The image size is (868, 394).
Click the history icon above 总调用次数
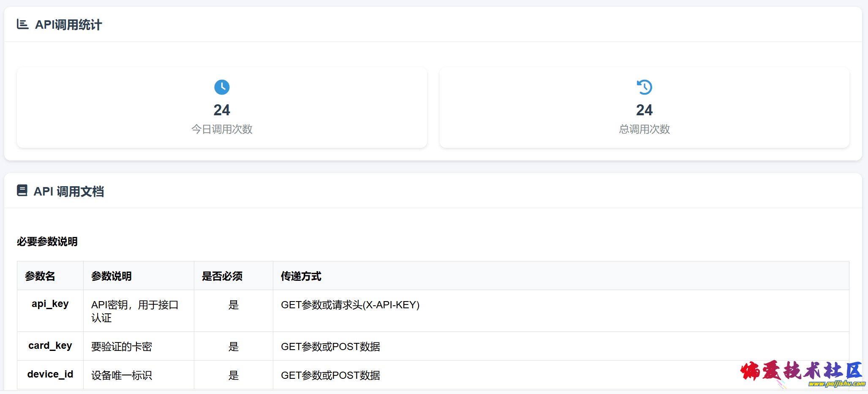[644, 87]
